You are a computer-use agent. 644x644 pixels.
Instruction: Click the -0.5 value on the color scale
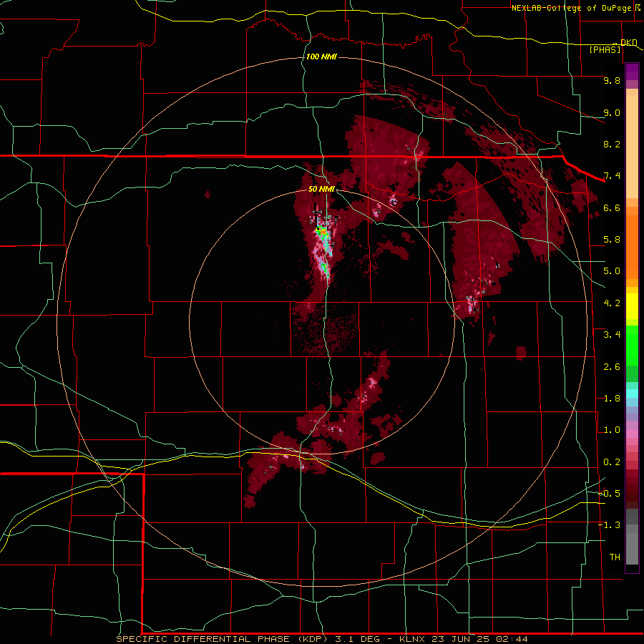click(609, 494)
